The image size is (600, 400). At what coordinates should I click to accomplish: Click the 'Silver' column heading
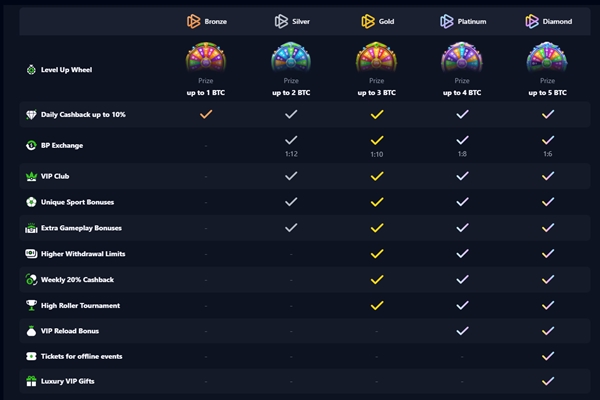tap(301, 21)
